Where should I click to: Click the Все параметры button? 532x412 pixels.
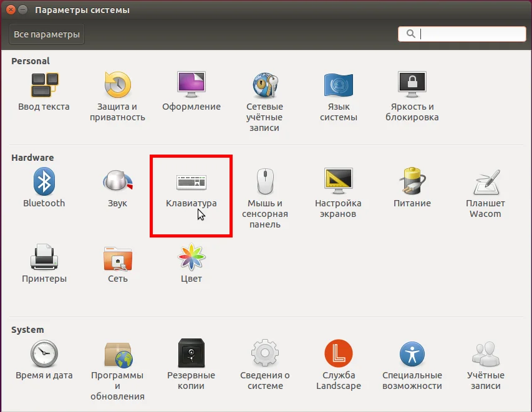tap(47, 34)
